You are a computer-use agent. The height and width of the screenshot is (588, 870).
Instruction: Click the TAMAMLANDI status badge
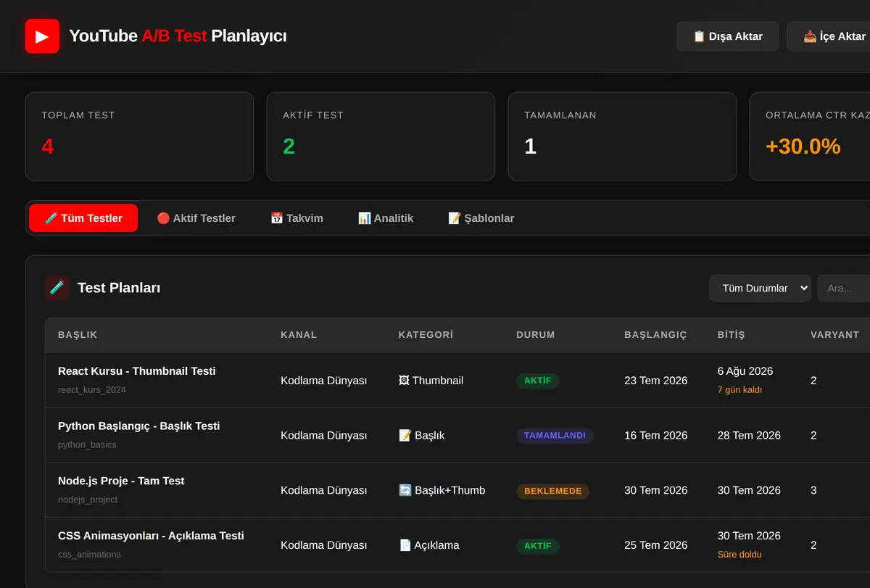[555, 436]
